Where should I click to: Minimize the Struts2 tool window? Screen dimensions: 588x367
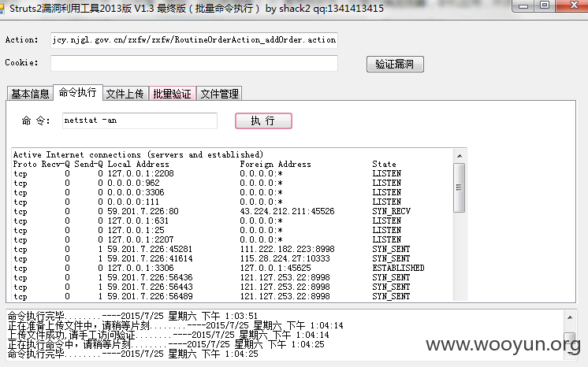(x=523, y=6)
